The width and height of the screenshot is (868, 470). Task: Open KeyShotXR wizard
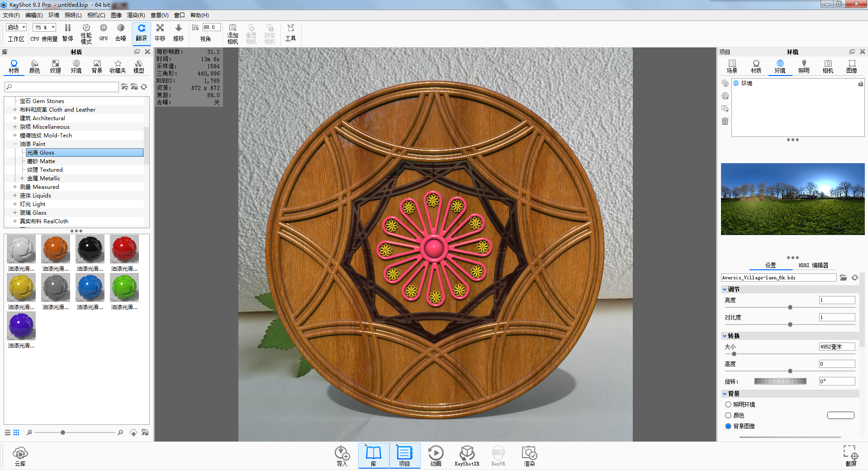467,455
